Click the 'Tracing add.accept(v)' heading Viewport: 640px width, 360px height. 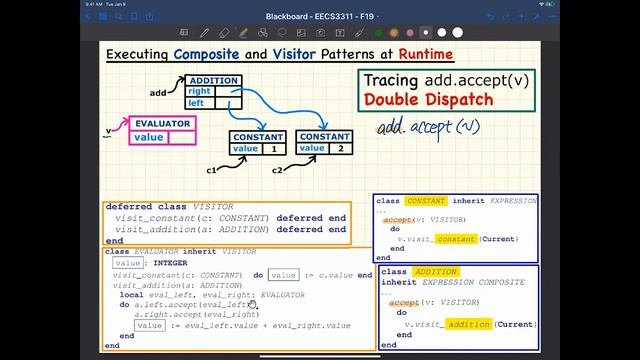(x=446, y=80)
